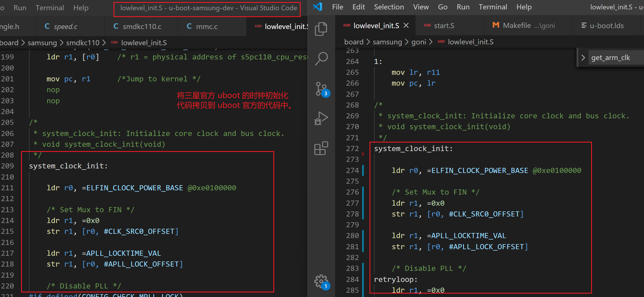Click the get_arm_clk label

(x=610, y=57)
